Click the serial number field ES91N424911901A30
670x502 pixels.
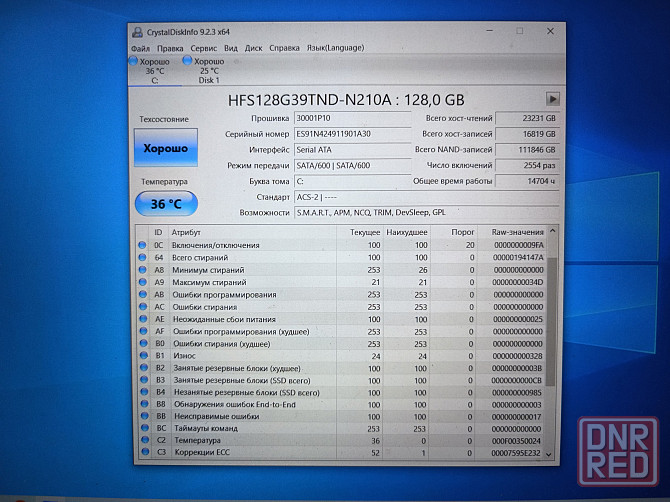tap(353, 134)
